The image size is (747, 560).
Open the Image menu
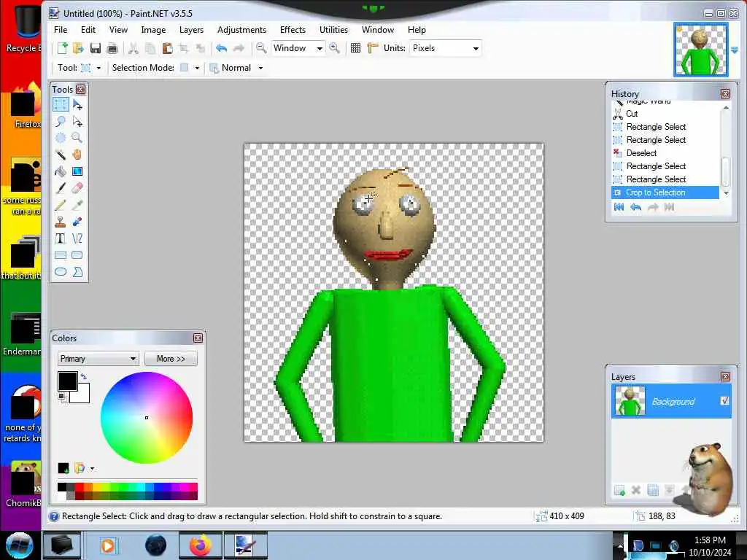pos(153,30)
